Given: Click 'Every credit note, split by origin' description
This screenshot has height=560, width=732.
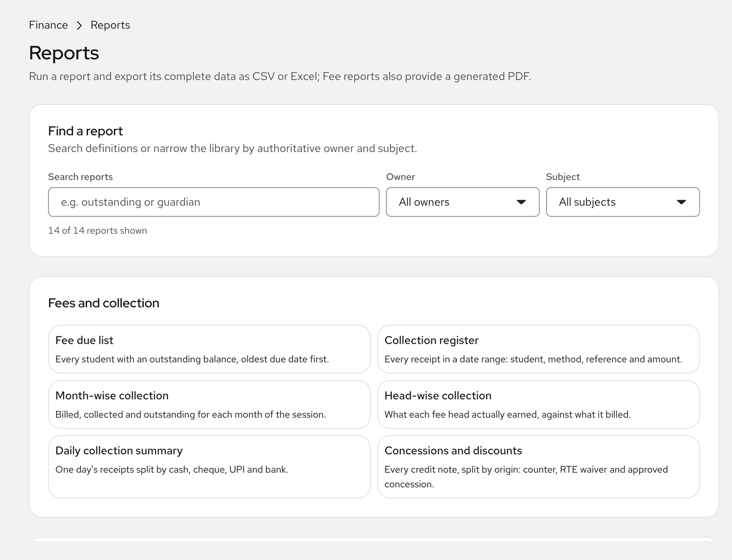Looking at the screenshot, I should 526,477.
